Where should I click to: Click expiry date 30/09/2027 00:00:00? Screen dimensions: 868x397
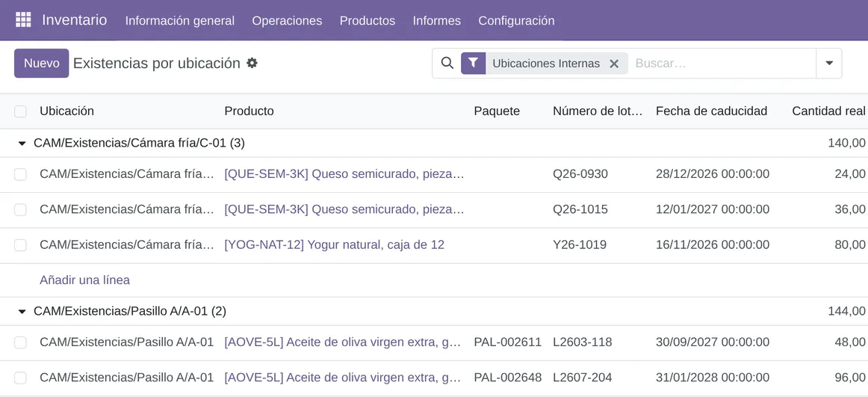click(x=713, y=342)
